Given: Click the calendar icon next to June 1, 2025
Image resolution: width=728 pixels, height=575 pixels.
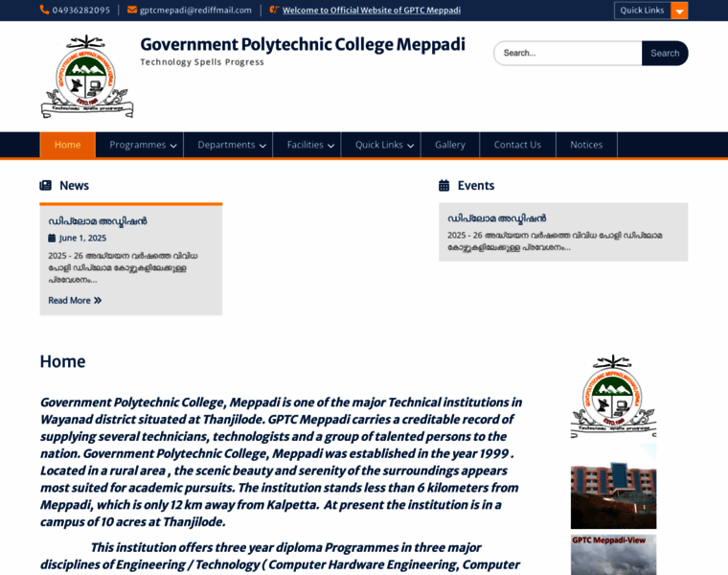Looking at the screenshot, I should click(52, 238).
